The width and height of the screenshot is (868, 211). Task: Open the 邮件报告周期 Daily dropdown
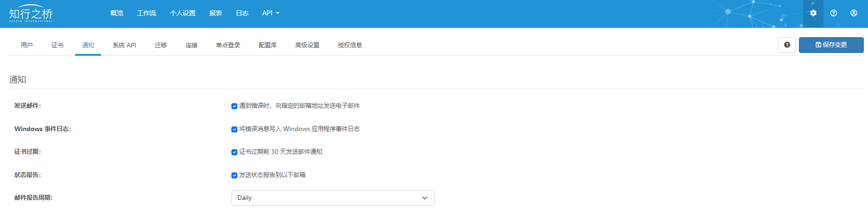coord(332,198)
